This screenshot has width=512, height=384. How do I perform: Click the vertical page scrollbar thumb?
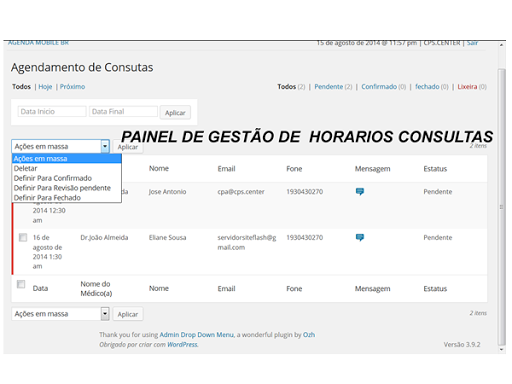pos(501,207)
